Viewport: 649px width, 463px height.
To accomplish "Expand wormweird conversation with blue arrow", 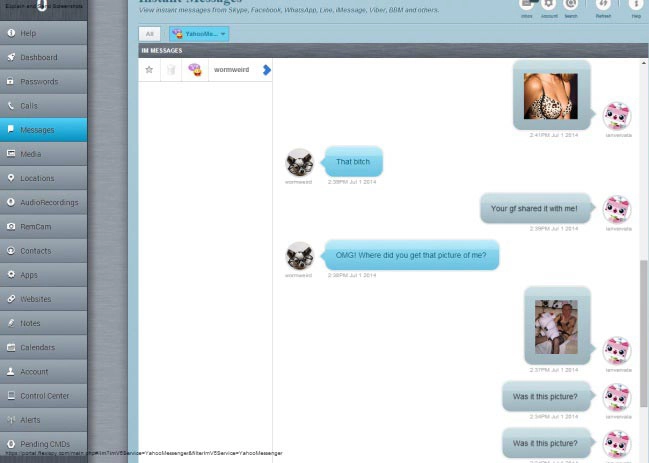I will click(x=266, y=70).
